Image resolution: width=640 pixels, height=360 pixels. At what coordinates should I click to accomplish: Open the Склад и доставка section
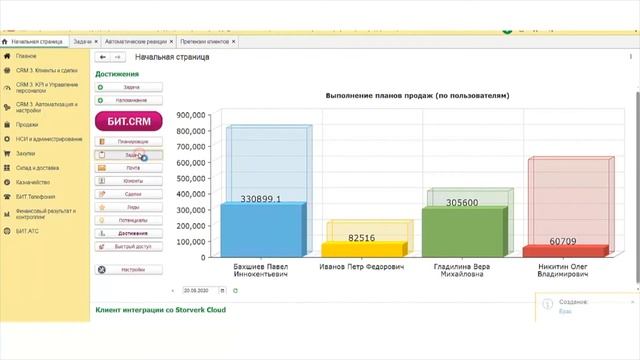(37, 168)
